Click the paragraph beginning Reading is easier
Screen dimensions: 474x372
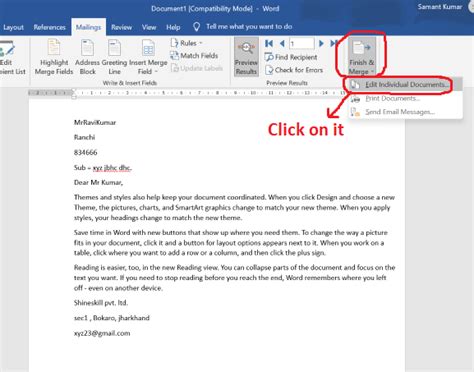click(x=234, y=278)
